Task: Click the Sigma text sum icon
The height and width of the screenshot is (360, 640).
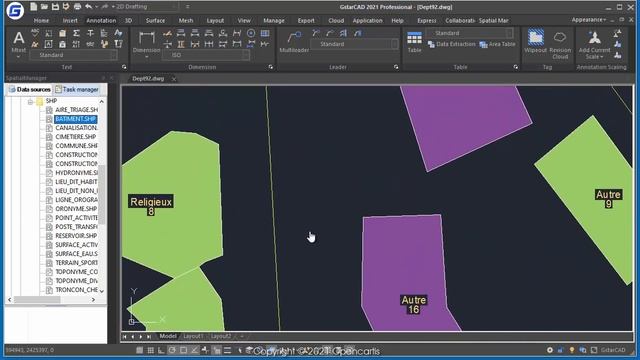Action: [76, 33]
